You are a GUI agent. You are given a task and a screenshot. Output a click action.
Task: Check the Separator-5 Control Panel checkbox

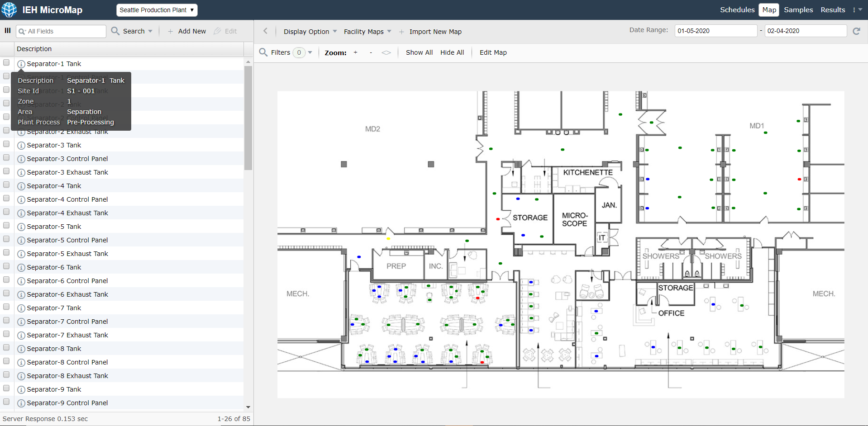tap(6, 239)
